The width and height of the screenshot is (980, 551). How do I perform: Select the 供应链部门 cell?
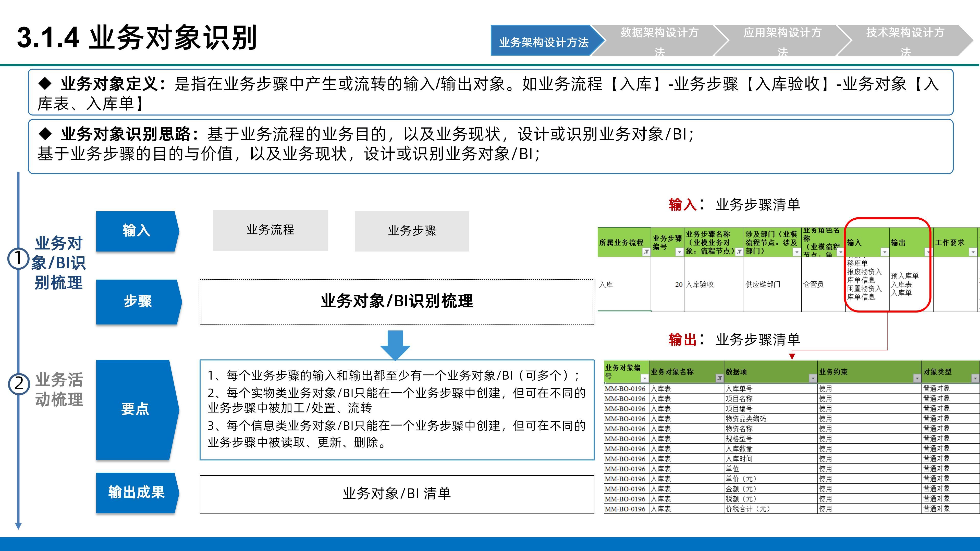(x=773, y=284)
